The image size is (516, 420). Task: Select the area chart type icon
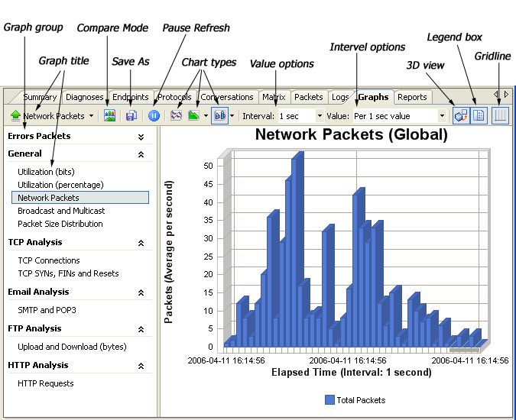pos(194,115)
